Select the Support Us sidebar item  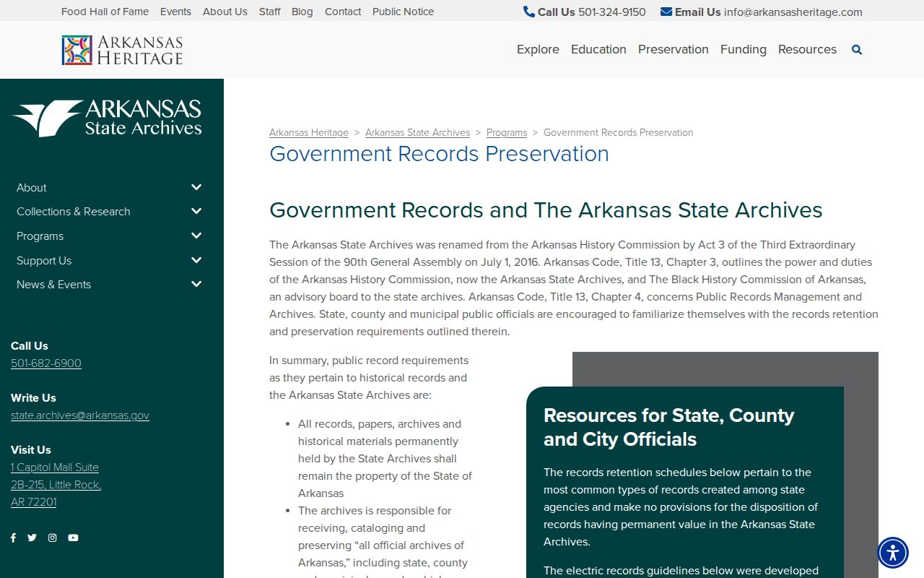44,261
